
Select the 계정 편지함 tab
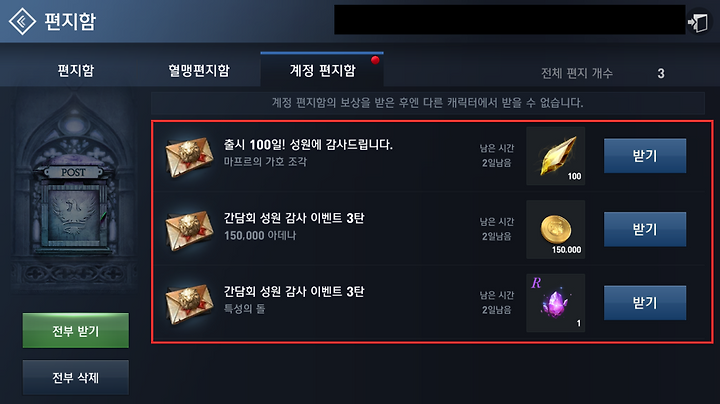tap(322, 70)
